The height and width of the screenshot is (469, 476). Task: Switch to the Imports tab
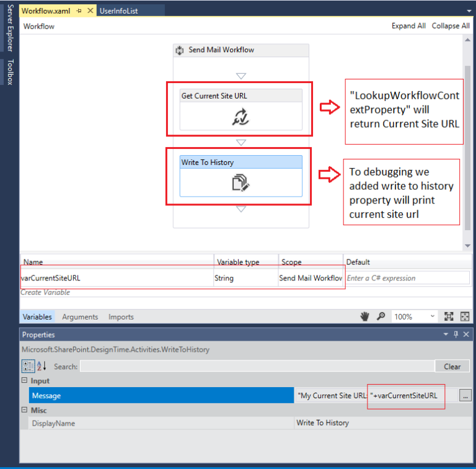click(121, 317)
